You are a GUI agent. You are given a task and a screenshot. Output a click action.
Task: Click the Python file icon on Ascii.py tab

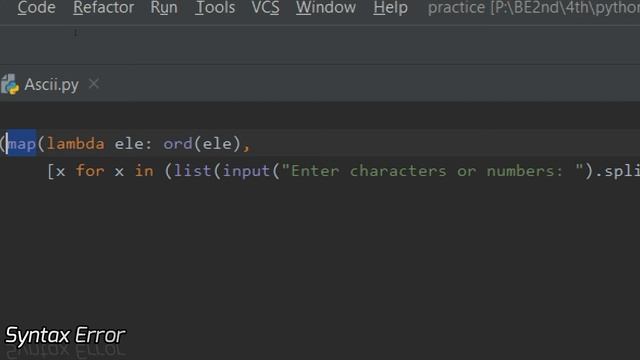click(10, 84)
